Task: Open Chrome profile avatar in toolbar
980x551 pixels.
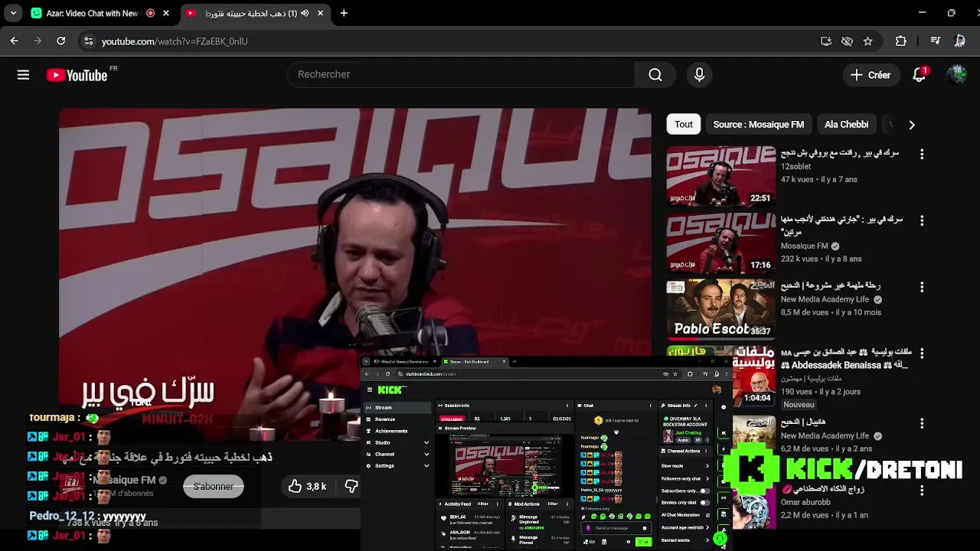Action: click(x=959, y=41)
